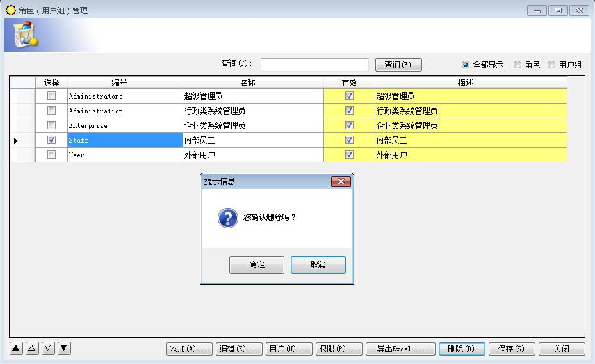
Task: Select the User code cell
Action: pos(125,155)
